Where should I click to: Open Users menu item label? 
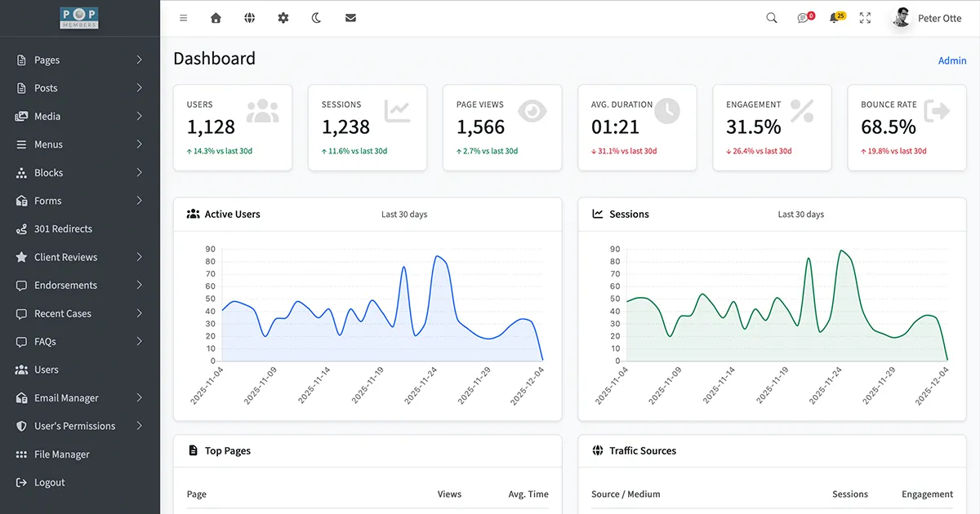pos(47,370)
